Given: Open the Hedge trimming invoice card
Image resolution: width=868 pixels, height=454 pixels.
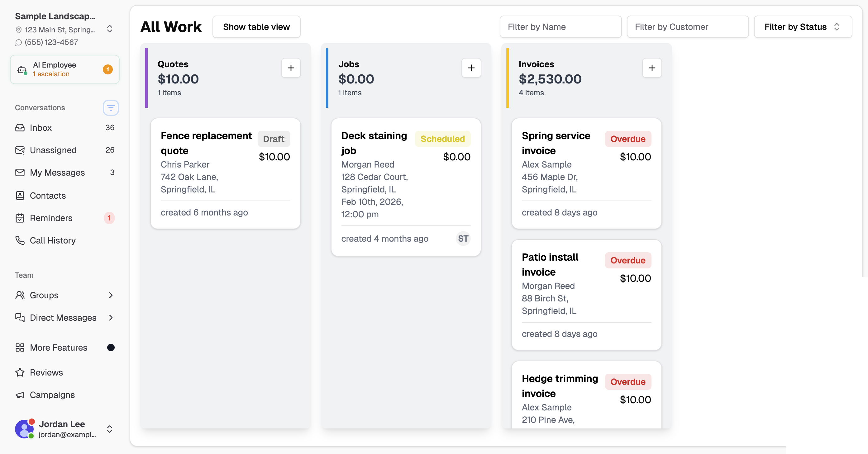Looking at the screenshot, I should pyautogui.click(x=587, y=395).
